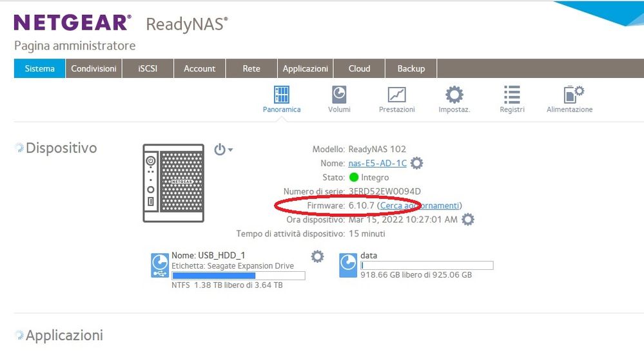Open the Panoramica overview icon
This screenshot has width=644, height=353.
[x=282, y=95]
